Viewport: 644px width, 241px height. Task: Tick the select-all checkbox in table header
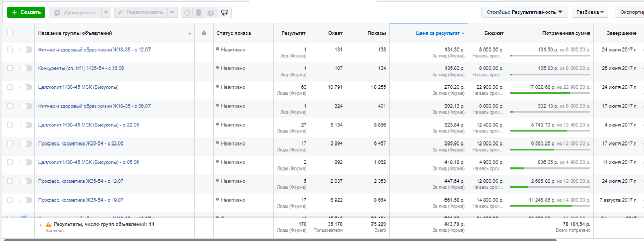pyautogui.click(x=10, y=33)
